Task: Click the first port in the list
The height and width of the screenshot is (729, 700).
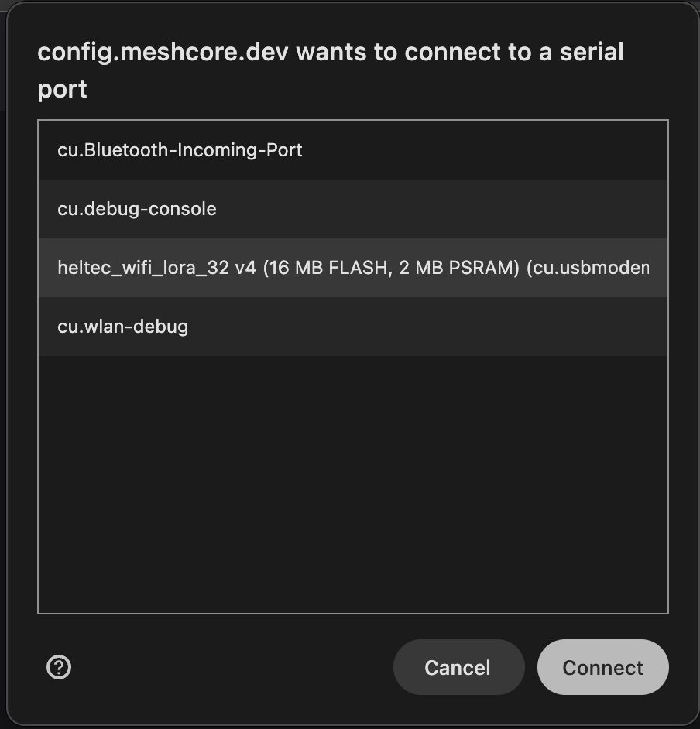Action: pyautogui.click(x=180, y=150)
